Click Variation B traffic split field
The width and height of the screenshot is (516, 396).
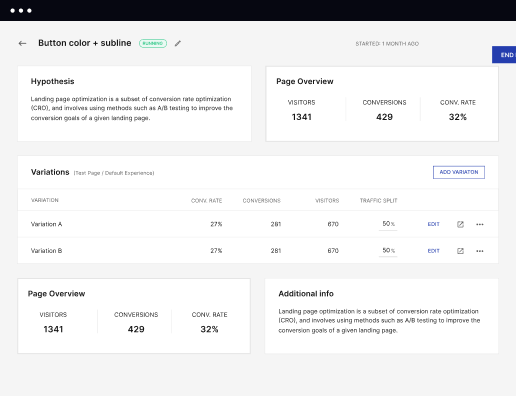click(388, 251)
